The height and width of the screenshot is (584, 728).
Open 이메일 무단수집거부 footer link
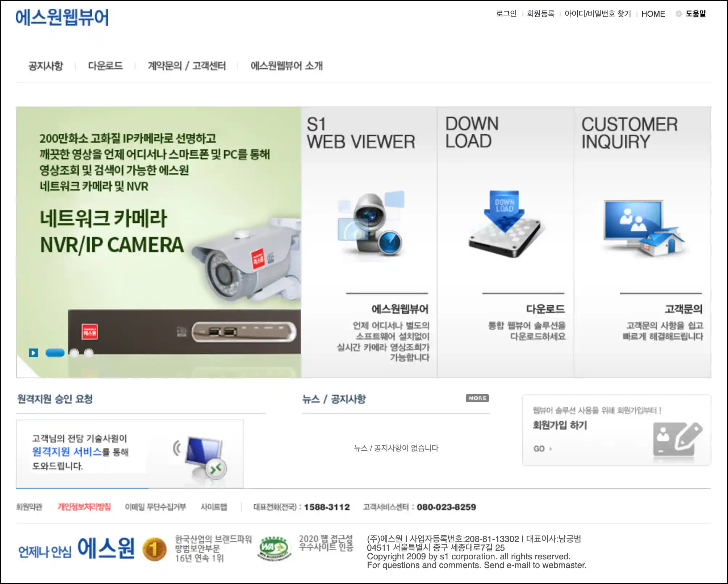[155, 507]
